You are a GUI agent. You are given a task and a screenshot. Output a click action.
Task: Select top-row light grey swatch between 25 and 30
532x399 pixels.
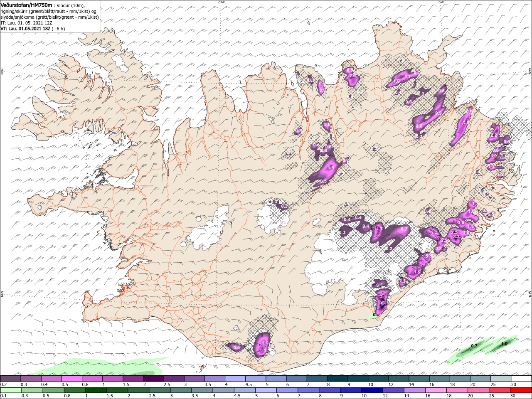(x=500, y=379)
